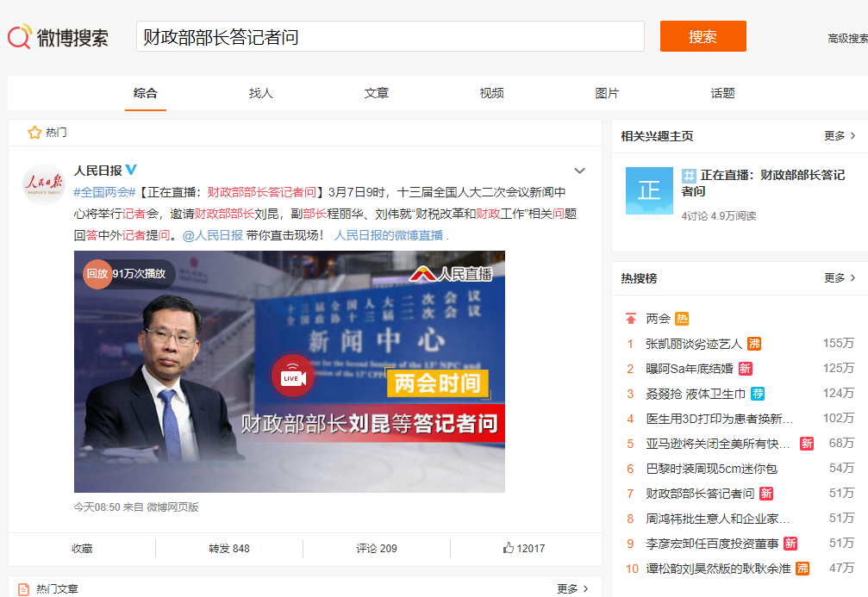Expand 更多 in 相关兴趣主页 panel

pos(840,136)
